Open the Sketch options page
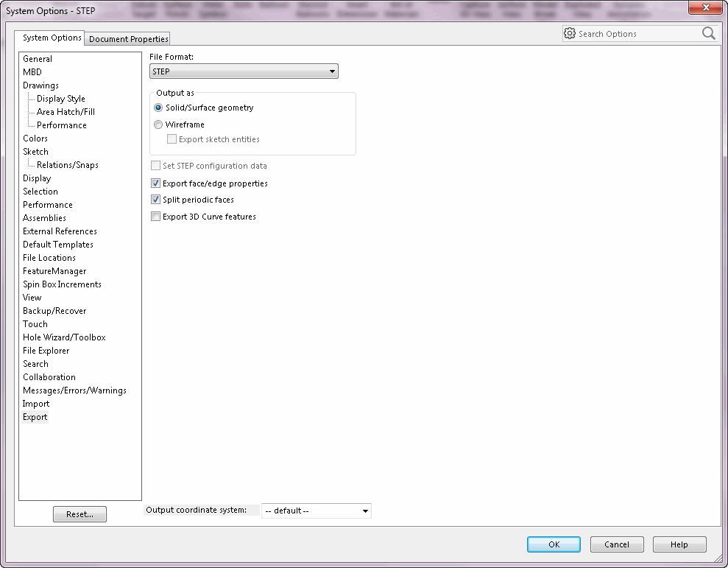Image resolution: width=728 pixels, height=568 pixels. 35,152
